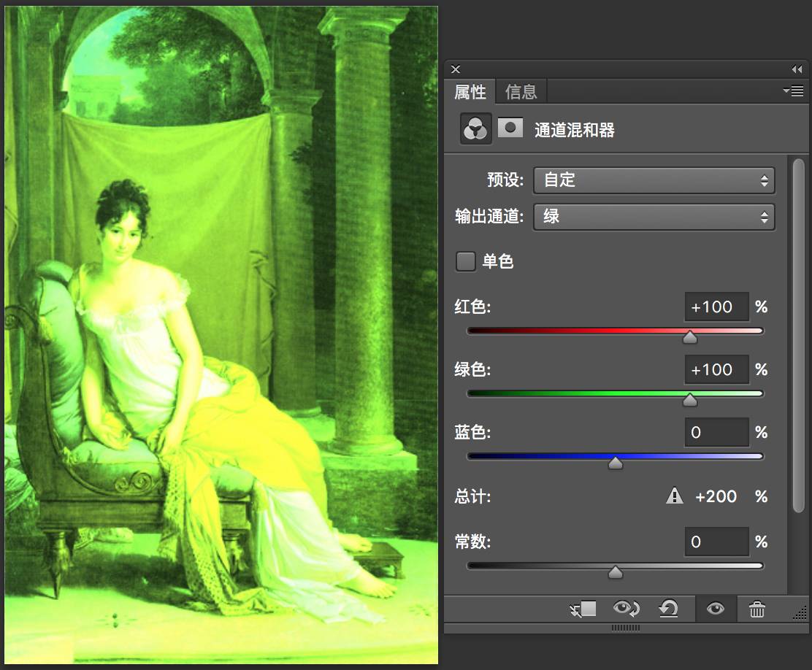The height and width of the screenshot is (670, 812).
Task: Click the 蓝色 label text
Action: pos(472,432)
